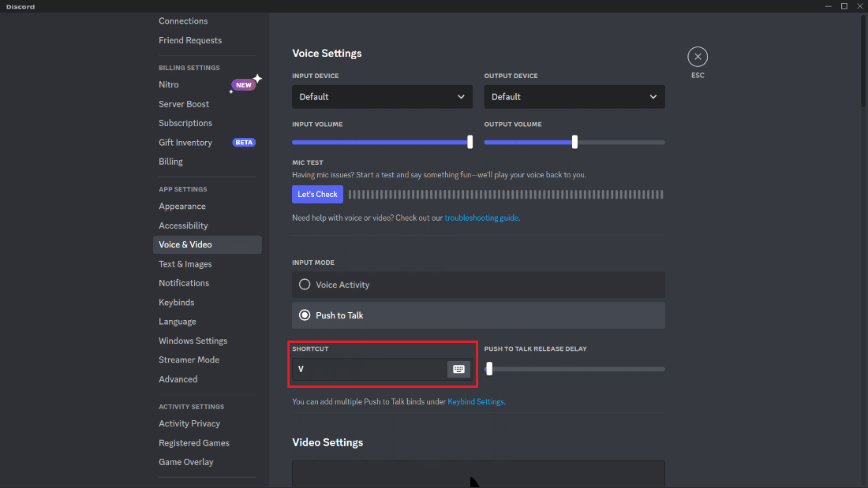
Task: Open Streamer Mode settings
Action: (x=189, y=359)
